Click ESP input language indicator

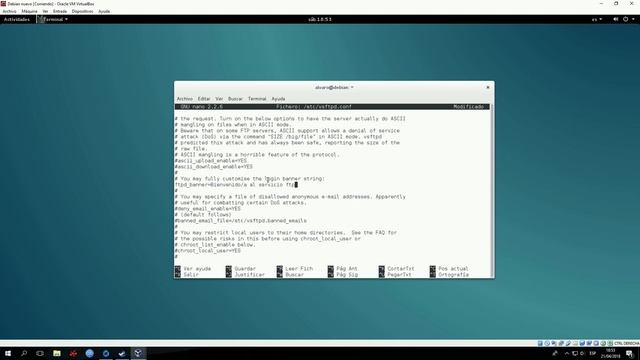pyautogui.click(x=593, y=353)
